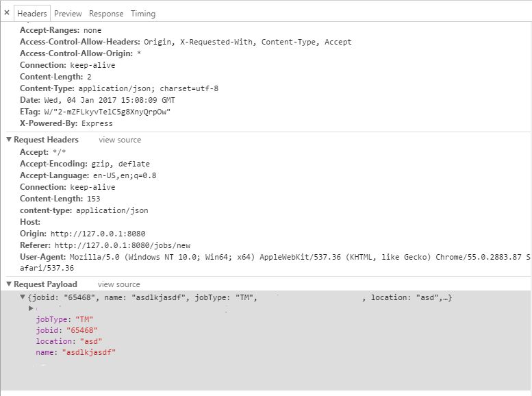
Task: Select the User-Agent header string
Action: [275, 262]
